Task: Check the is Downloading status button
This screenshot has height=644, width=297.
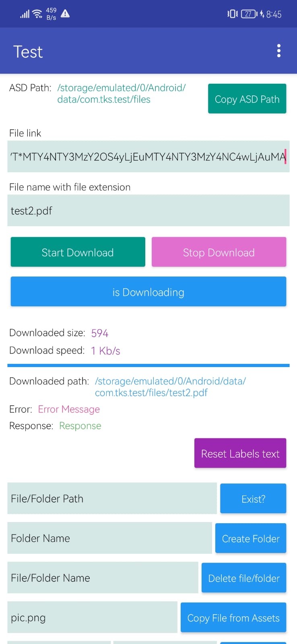Action: click(x=148, y=291)
